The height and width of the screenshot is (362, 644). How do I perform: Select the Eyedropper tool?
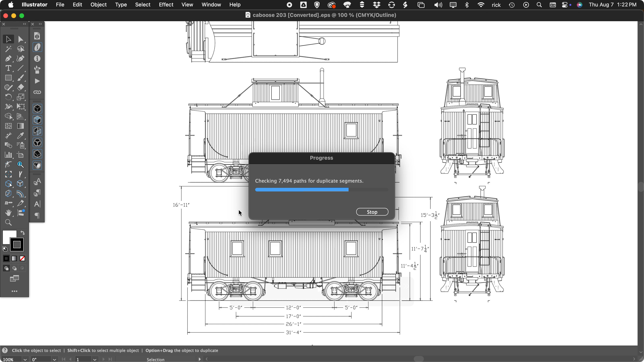(x=21, y=136)
